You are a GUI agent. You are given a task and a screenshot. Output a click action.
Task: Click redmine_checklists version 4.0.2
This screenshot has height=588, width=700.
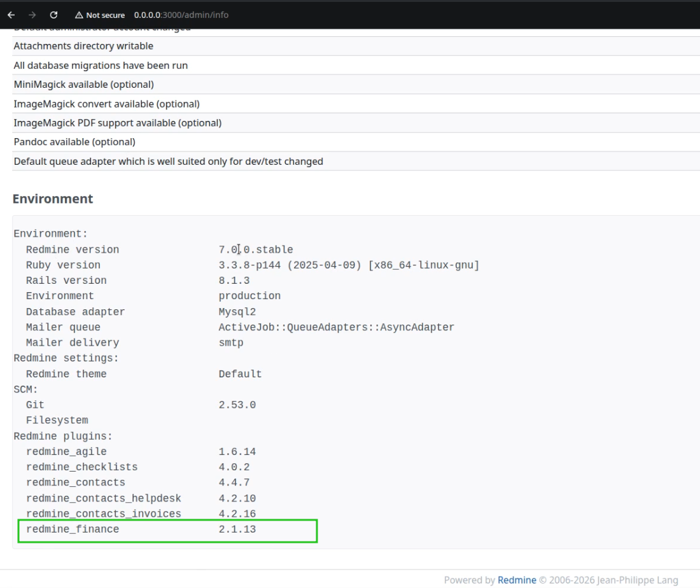tap(234, 467)
